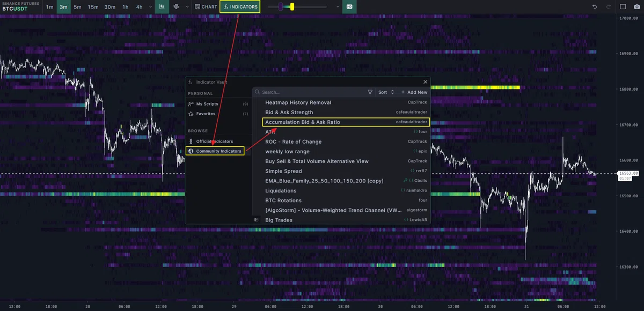Click the Add New button
644x311 pixels.
tap(414, 92)
